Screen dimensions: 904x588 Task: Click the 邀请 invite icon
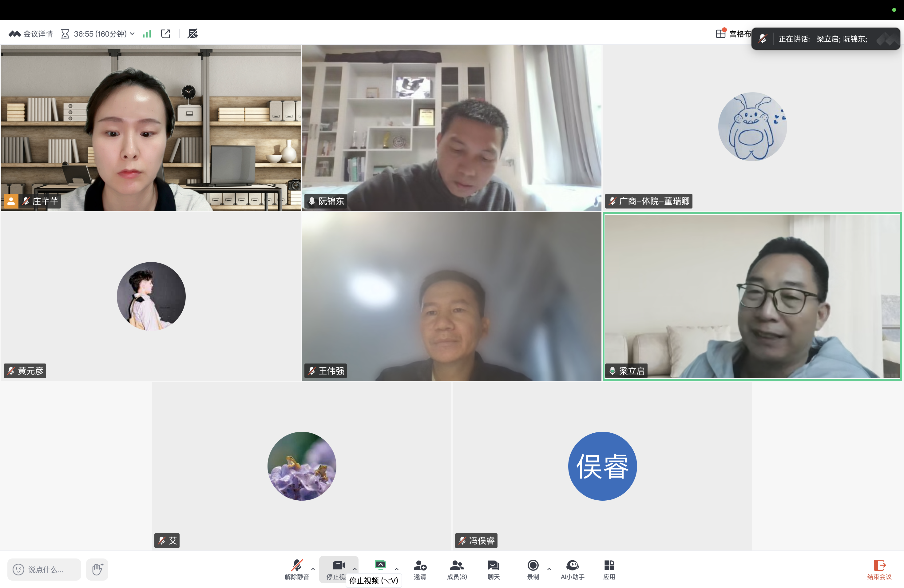click(x=420, y=569)
